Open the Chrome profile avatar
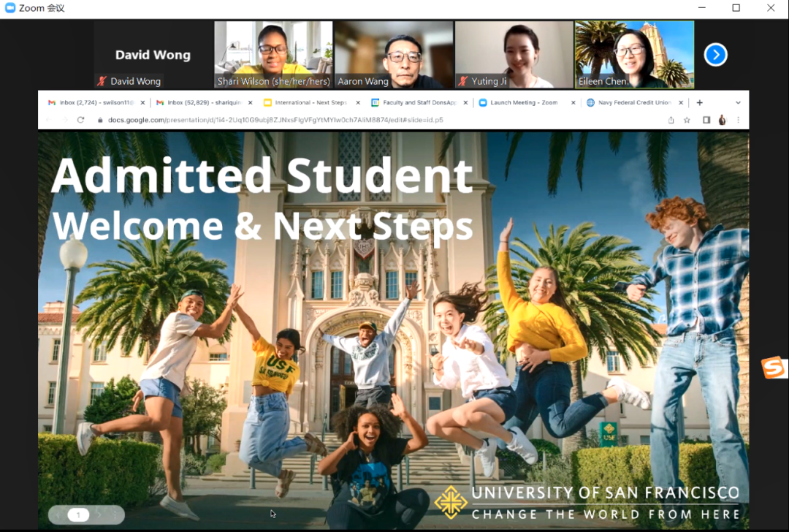 point(722,120)
